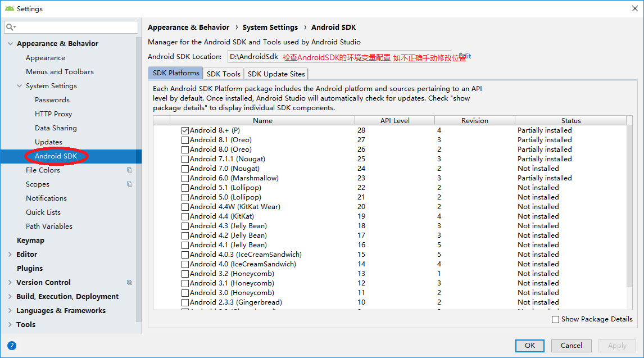Open File Colors settings
This screenshot has height=358, width=644.
pyautogui.click(x=43, y=170)
